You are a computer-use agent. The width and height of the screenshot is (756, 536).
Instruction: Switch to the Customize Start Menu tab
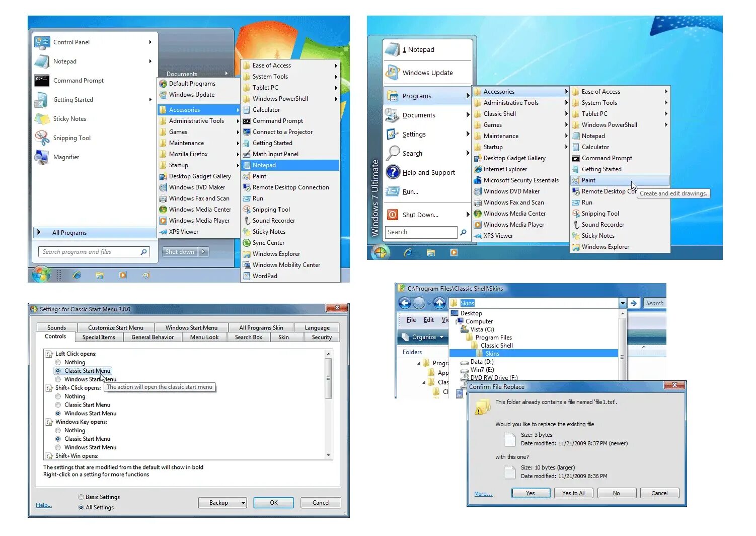tap(116, 328)
